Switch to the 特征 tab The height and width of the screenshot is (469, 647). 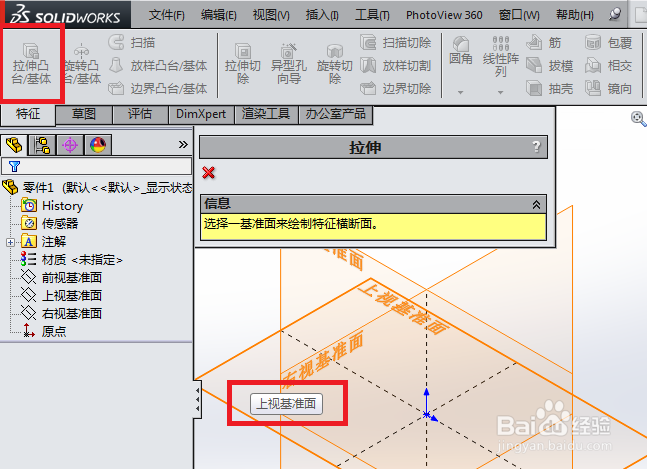coord(28,114)
